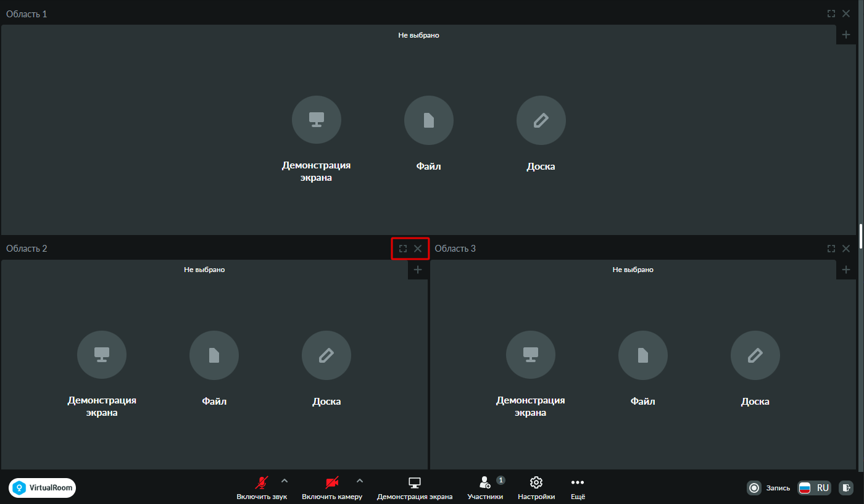Expand the microphone options chevron

[x=285, y=481]
